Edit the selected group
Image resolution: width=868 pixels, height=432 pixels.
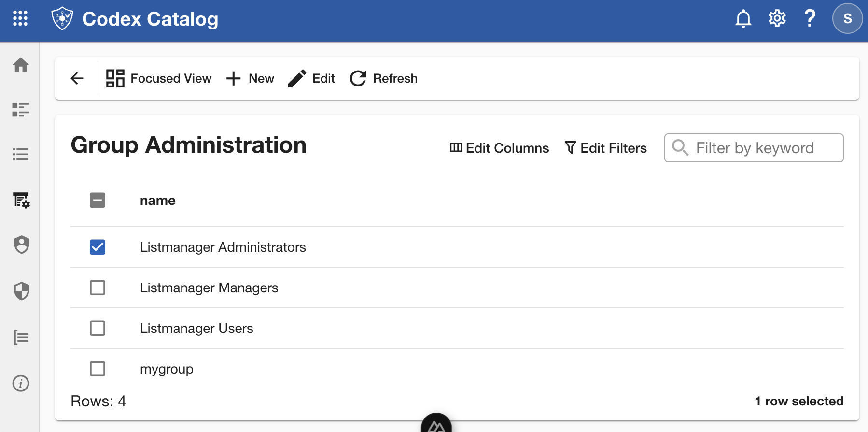coord(311,78)
